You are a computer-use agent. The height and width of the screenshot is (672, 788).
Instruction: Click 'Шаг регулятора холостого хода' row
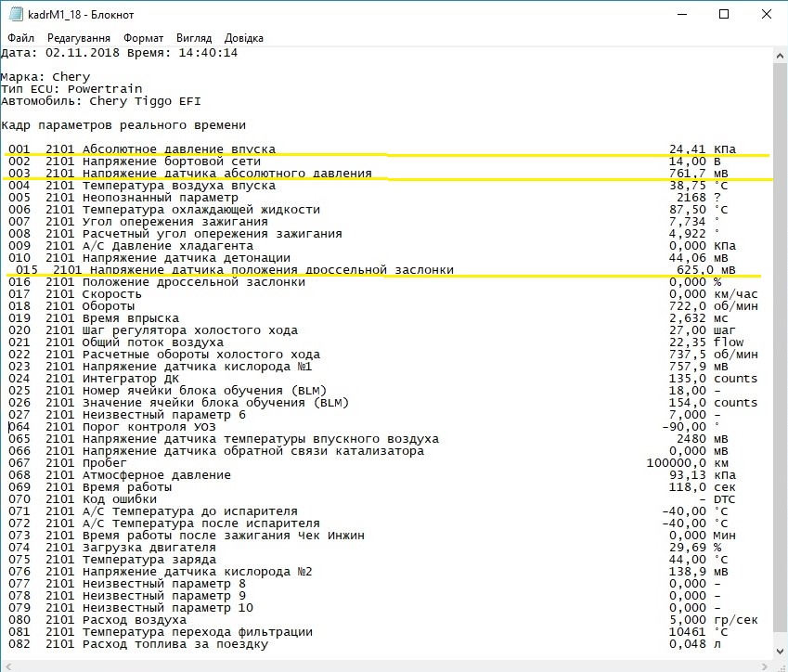(372, 330)
